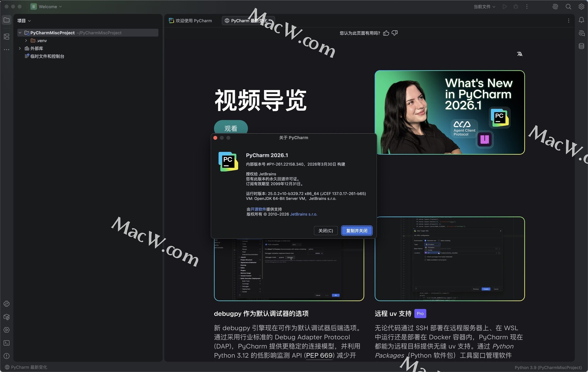Click the 复制并关闭 button
Image resolution: width=588 pixels, height=372 pixels.
(x=357, y=231)
